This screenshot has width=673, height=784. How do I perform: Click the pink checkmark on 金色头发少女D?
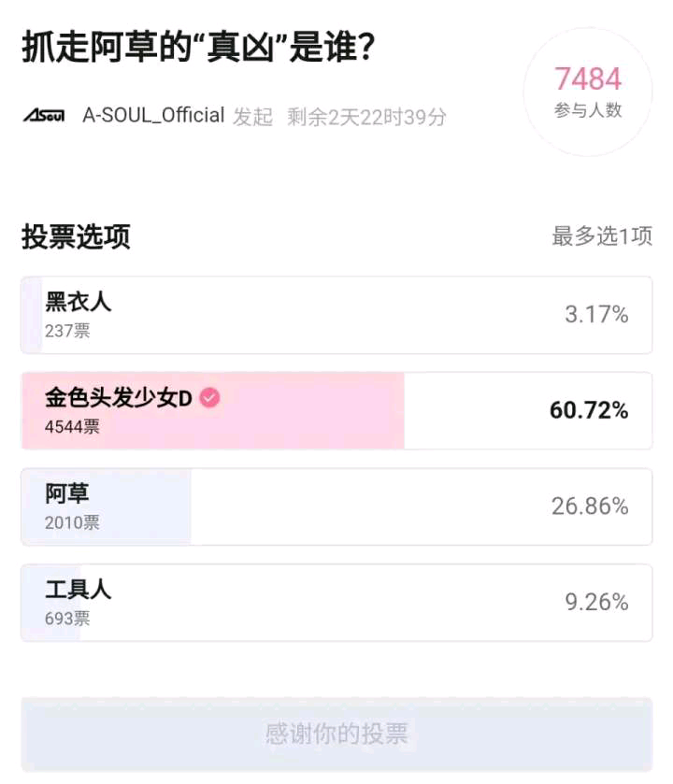(210, 398)
